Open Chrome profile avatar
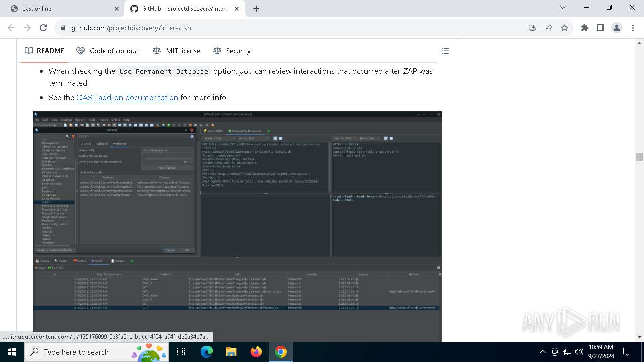 click(617, 28)
